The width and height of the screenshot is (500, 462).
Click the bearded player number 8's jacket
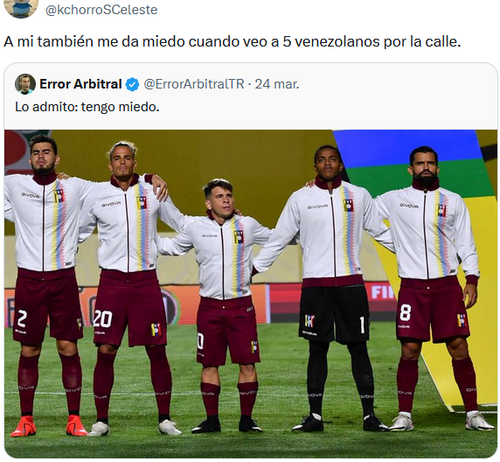[428, 233]
